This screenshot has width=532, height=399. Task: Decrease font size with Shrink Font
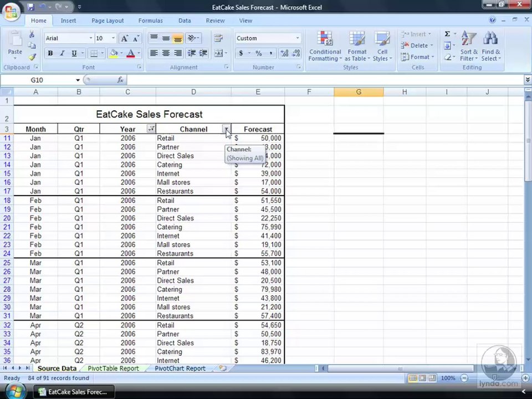(136, 38)
